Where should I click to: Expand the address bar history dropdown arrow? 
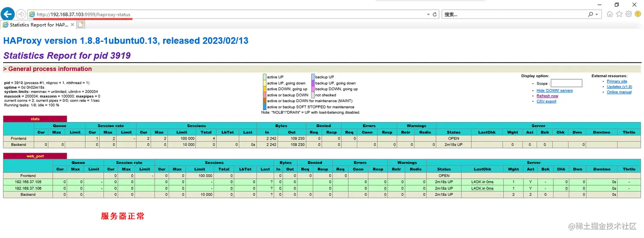428,15
